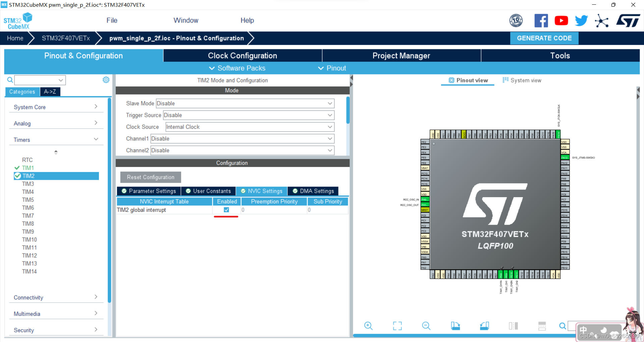This screenshot has width=644, height=342.
Task: Expand the Analog category
Action: [x=56, y=123]
